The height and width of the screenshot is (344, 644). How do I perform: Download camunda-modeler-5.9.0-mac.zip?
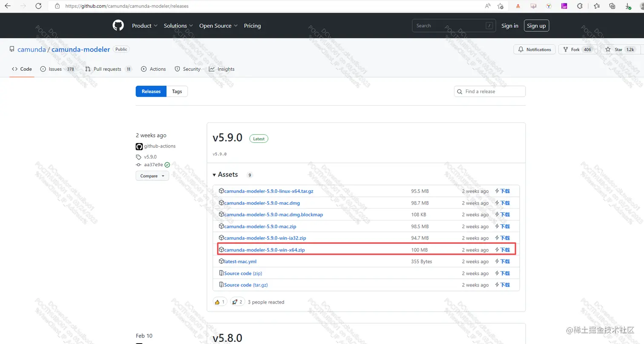point(260,226)
